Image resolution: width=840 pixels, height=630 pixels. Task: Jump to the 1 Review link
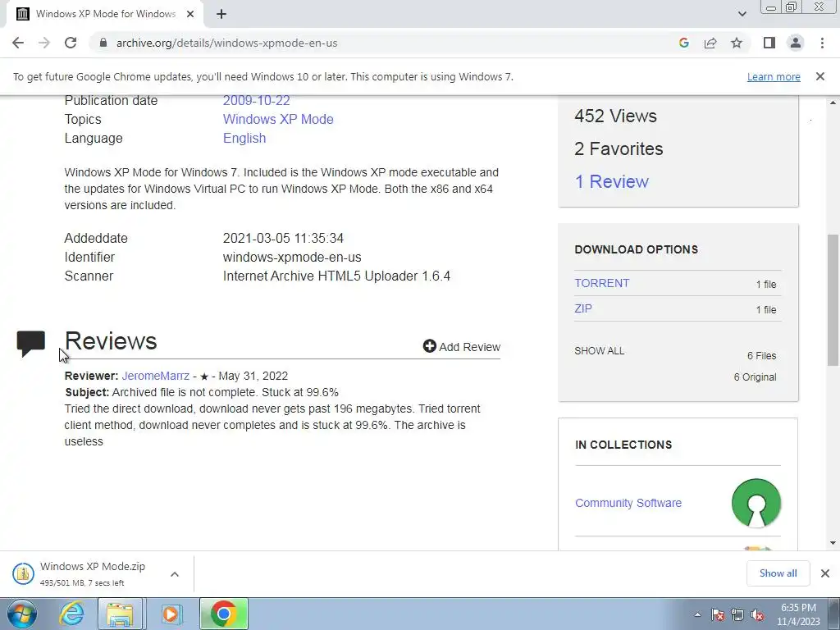[611, 181]
